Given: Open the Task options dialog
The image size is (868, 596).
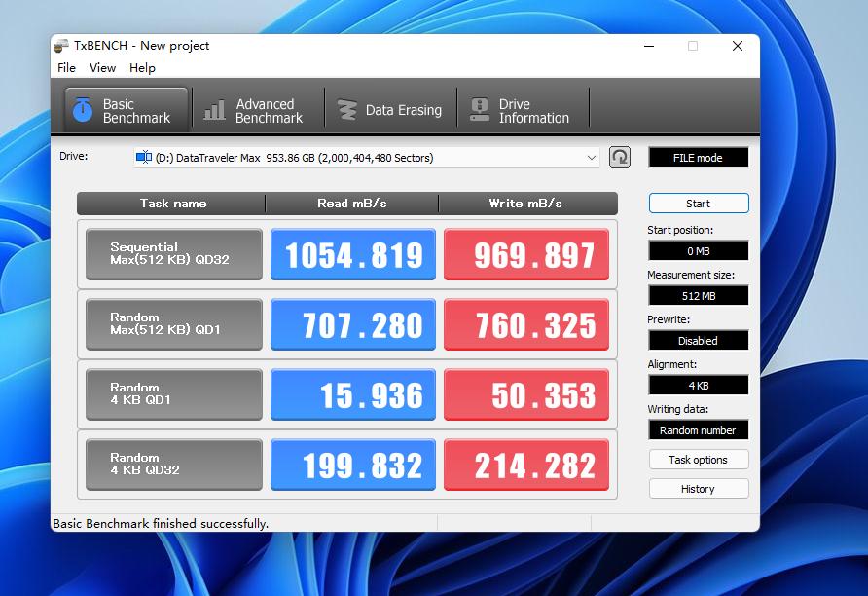Looking at the screenshot, I should click(699, 460).
